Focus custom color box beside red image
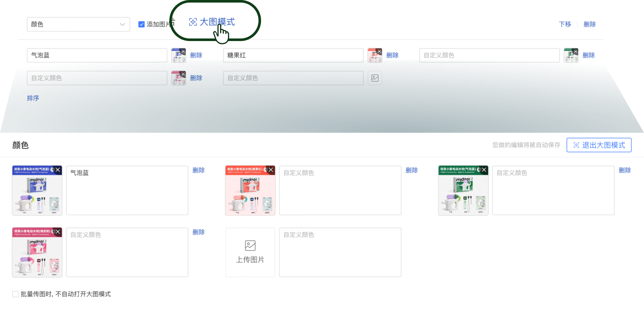644x311 pixels. tap(340, 190)
